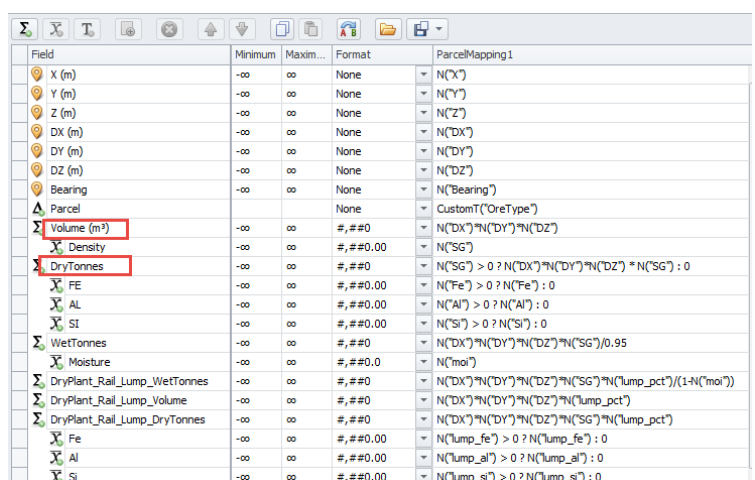The width and height of the screenshot is (755, 480).
Task: Open the Format dropdown for the Parcel row
Action: pyautogui.click(x=422, y=209)
